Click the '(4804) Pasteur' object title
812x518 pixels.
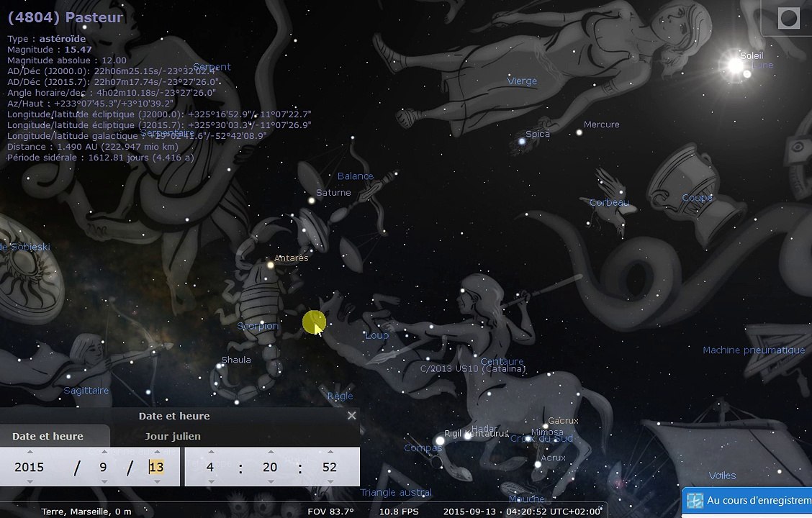click(x=66, y=17)
